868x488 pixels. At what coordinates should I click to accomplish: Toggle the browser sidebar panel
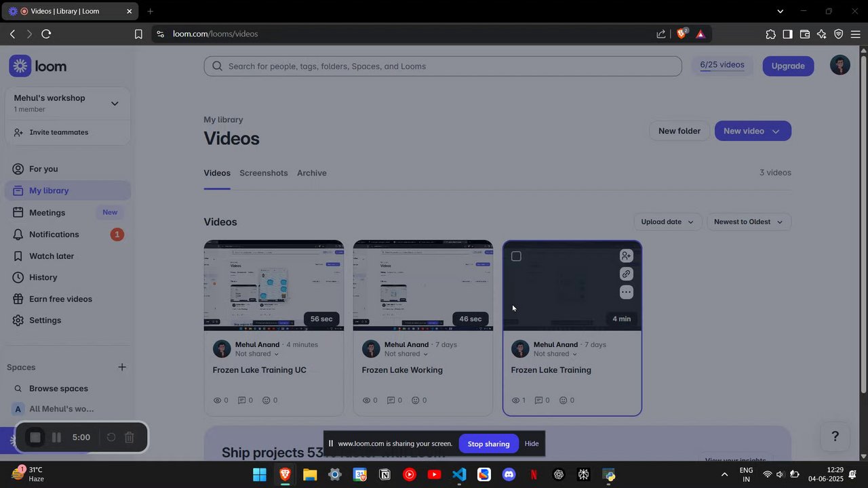coord(788,34)
